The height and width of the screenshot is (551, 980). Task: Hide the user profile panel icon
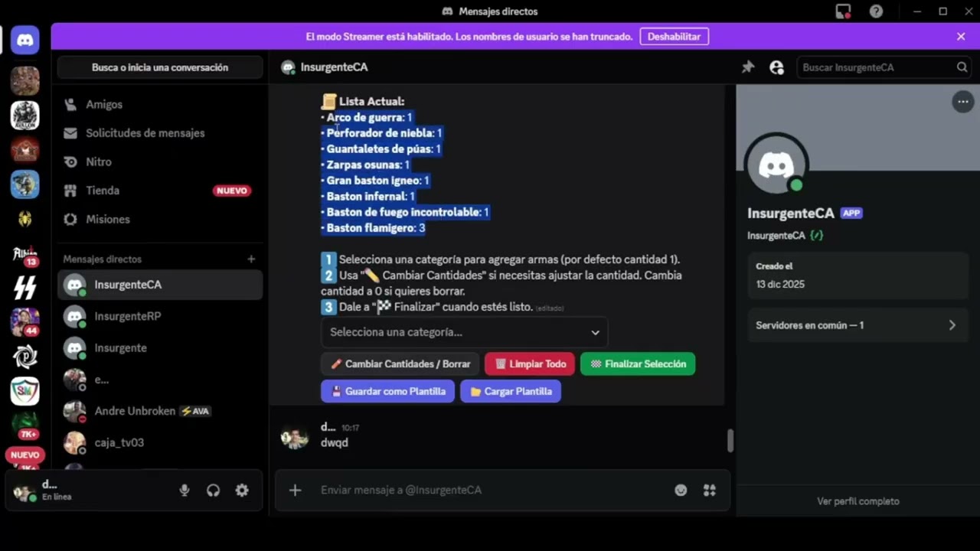pos(776,67)
